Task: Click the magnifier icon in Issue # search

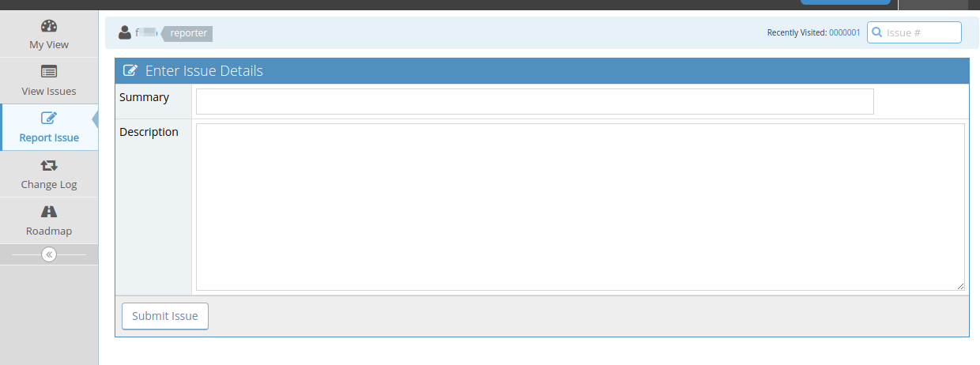Action: coord(876,32)
